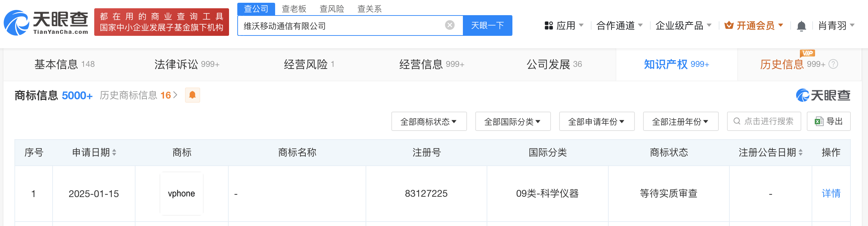Open the notifications bell in the header
This screenshot has height=226, width=868.
pos(801,26)
